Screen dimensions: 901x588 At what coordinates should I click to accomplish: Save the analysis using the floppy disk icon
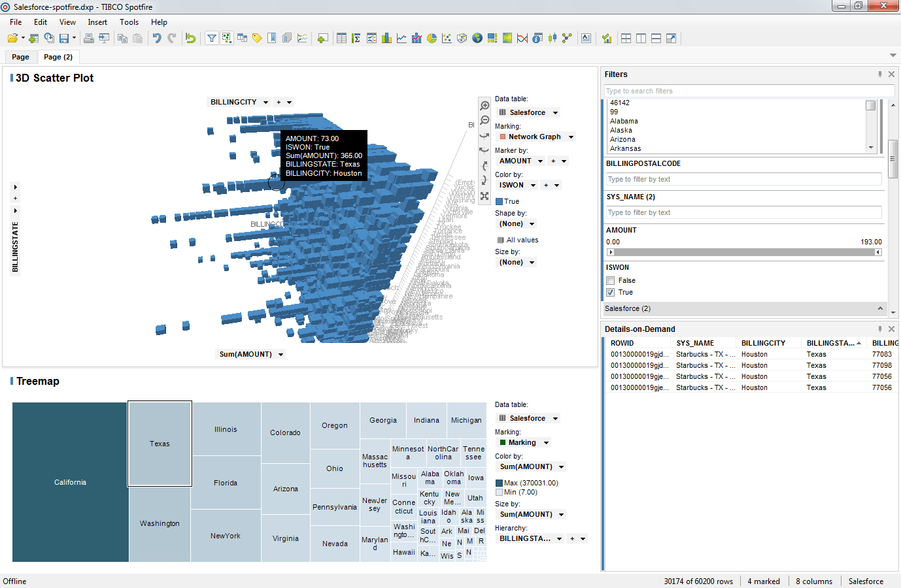tap(64, 39)
